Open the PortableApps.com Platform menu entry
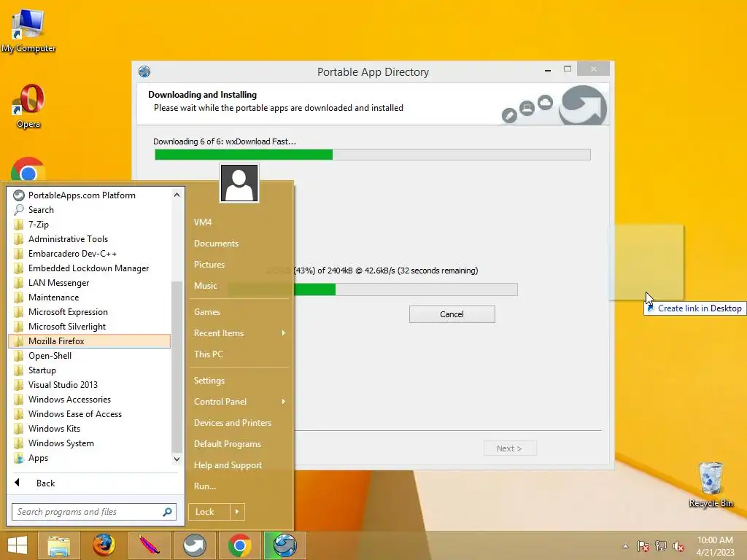The image size is (747, 560). coord(90,195)
